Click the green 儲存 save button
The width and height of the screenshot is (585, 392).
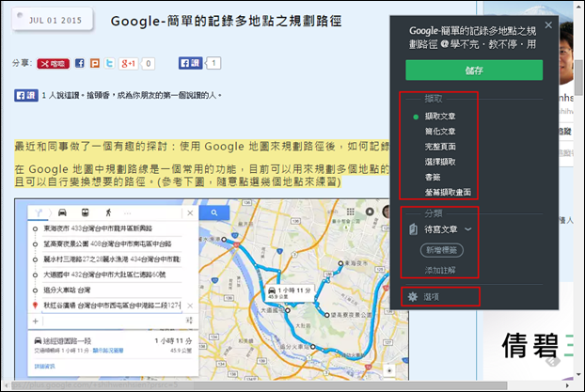(x=474, y=71)
